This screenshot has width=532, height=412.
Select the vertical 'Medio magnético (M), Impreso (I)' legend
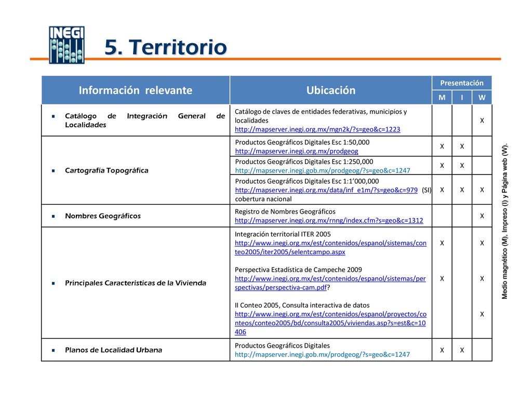pos(504,221)
